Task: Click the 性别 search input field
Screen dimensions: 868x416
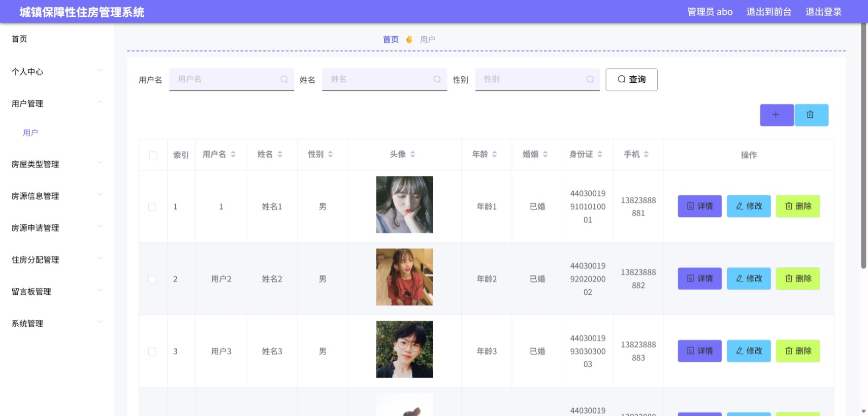Action: coord(537,79)
